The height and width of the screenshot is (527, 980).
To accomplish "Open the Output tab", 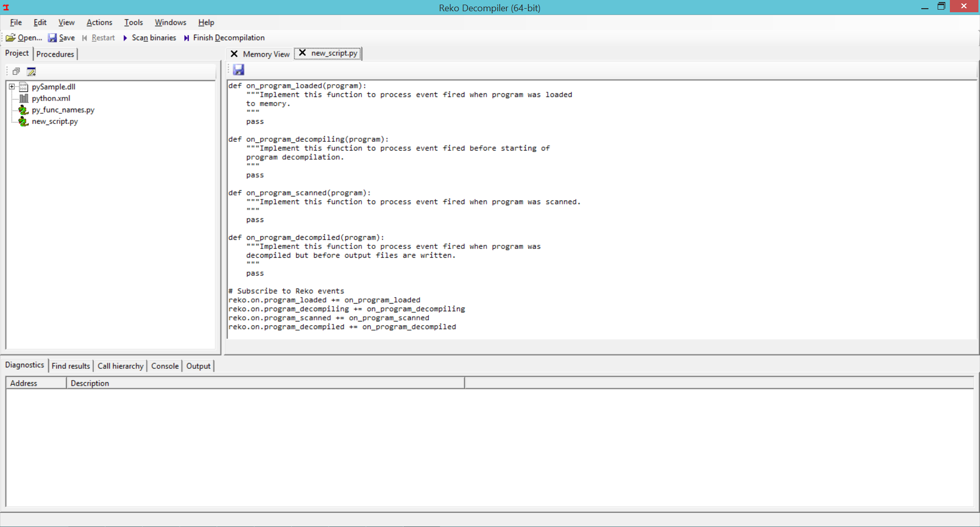I will click(199, 366).
